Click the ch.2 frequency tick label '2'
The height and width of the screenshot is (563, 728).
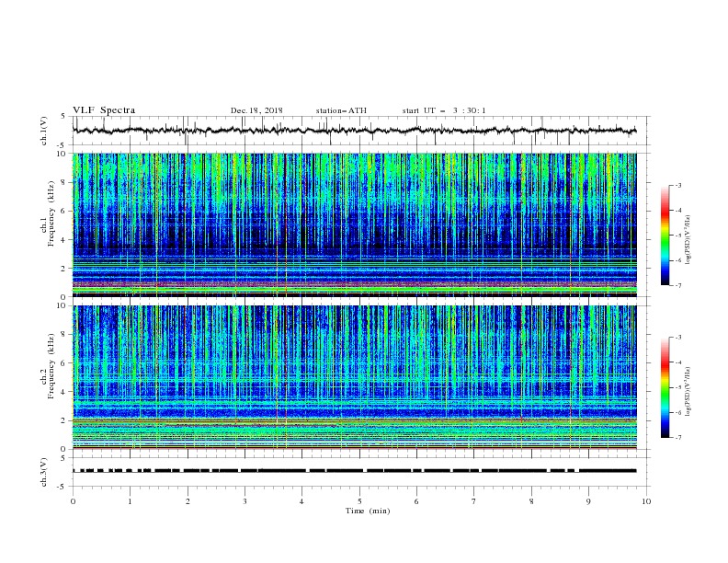(65, 420)
